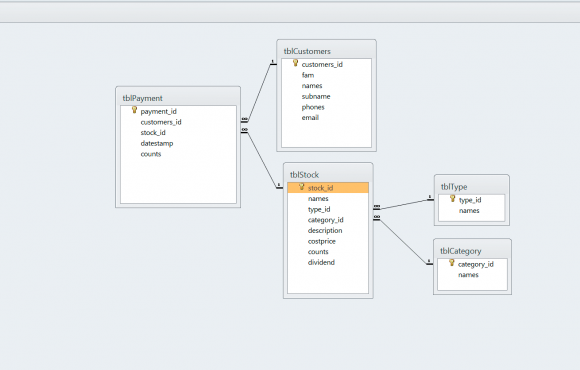
Task: Select the tblType table title
Action: click(x=472, y=187)
